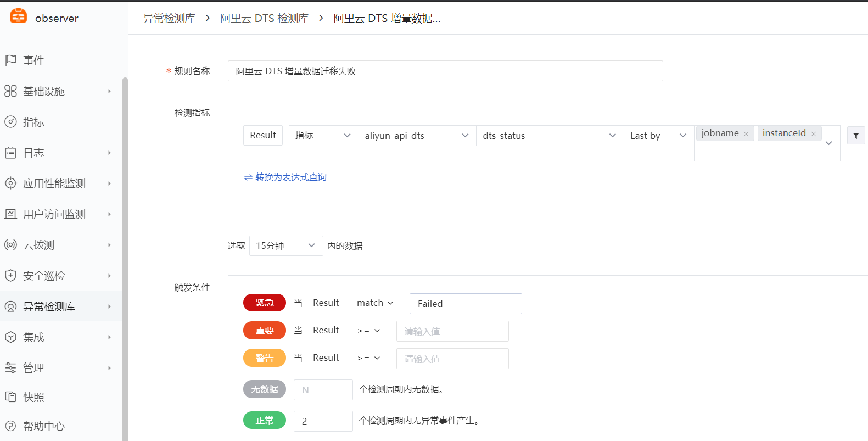Click the 重要 severity badge

point(265,330)
